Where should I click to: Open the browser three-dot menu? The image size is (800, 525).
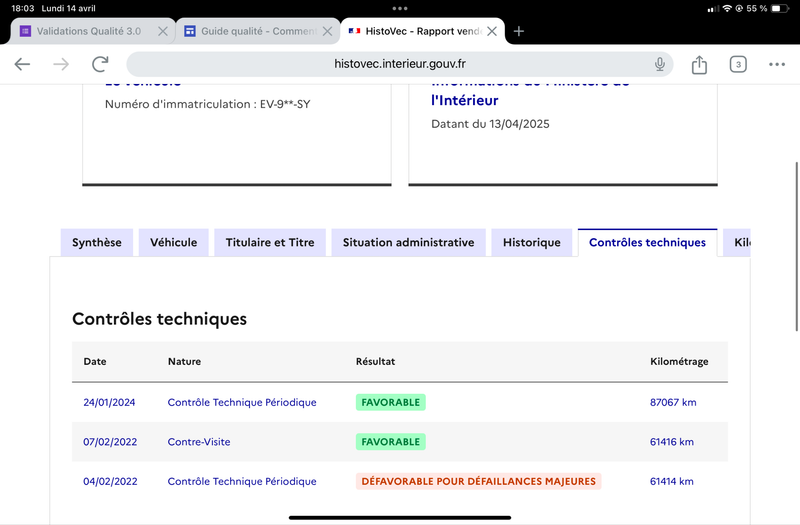click(777, 64)
